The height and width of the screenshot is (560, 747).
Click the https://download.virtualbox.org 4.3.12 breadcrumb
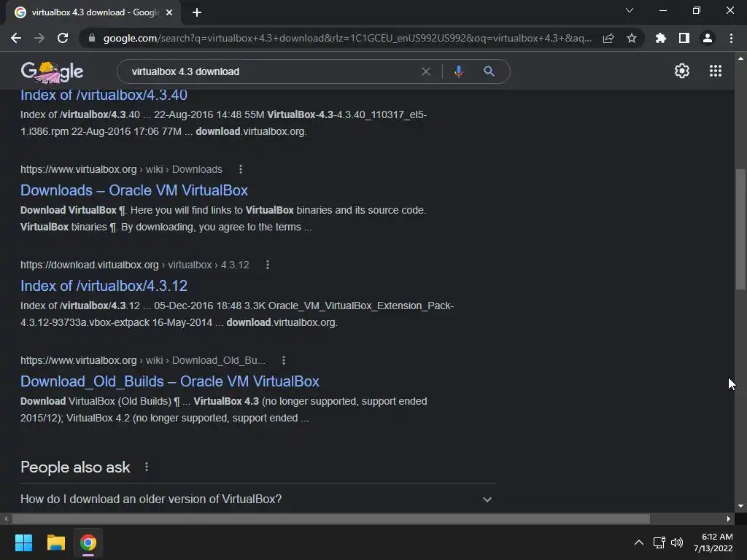point(134,265)
